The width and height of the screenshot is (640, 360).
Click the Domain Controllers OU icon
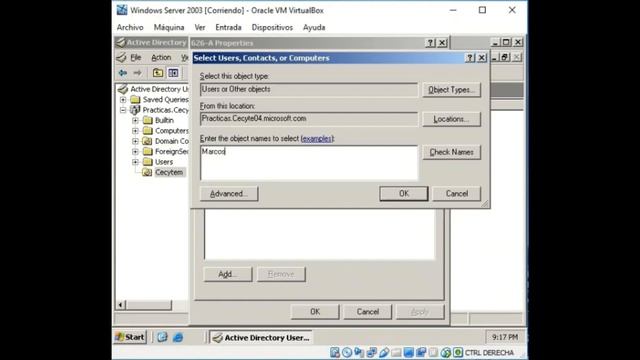pos(147,141)
